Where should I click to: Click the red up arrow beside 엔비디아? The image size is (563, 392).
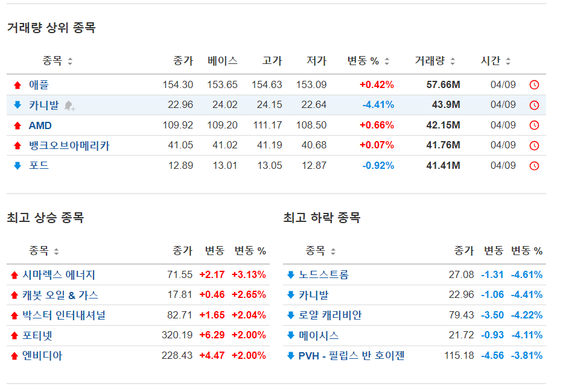[14, 356]
